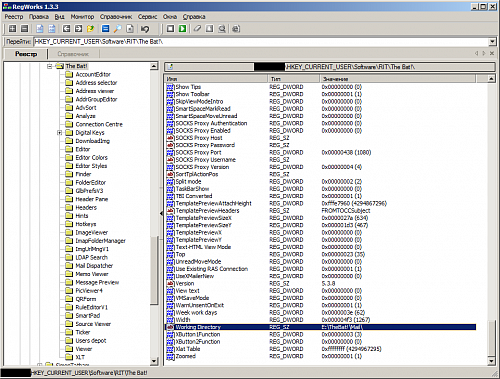500x379 pixels.
Task: Select the Week work days value row
Action: coord(321,313)
